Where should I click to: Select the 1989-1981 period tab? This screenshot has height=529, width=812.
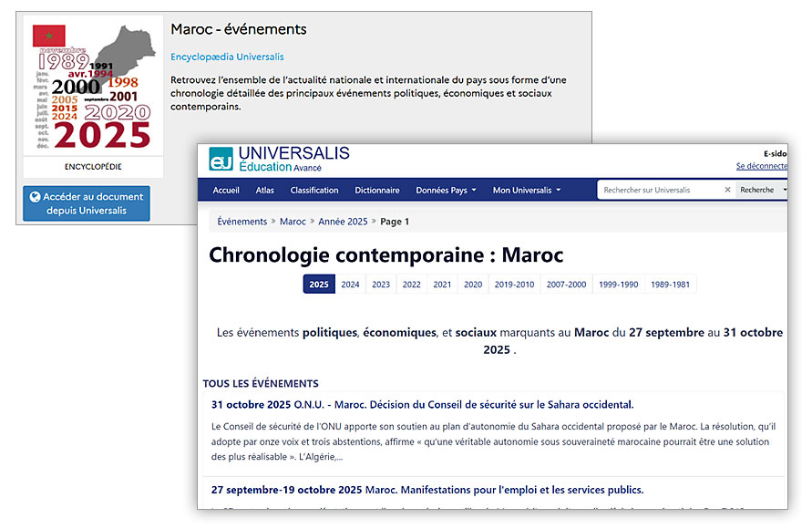[670, 285]
